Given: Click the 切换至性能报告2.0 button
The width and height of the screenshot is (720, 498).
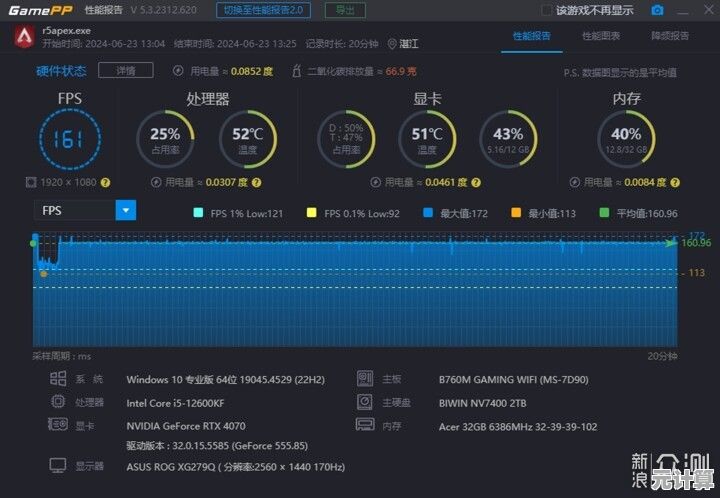Looking at the screenshot, I should 263,10.
